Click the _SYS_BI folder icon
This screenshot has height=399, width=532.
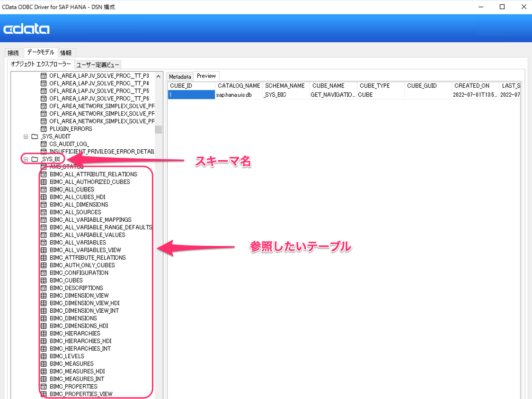(x=35, y=159)
